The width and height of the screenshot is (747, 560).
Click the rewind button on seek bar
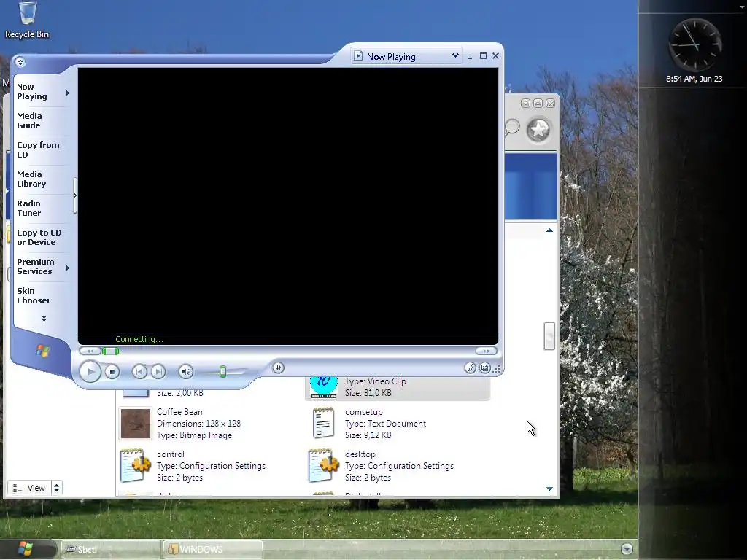pos(90,351)
